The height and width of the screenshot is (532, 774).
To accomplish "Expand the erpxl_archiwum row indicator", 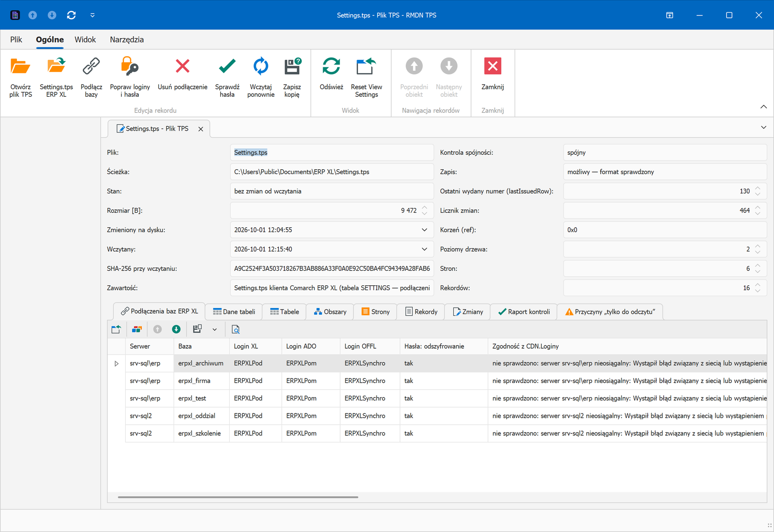I will [x=116, y=363].
